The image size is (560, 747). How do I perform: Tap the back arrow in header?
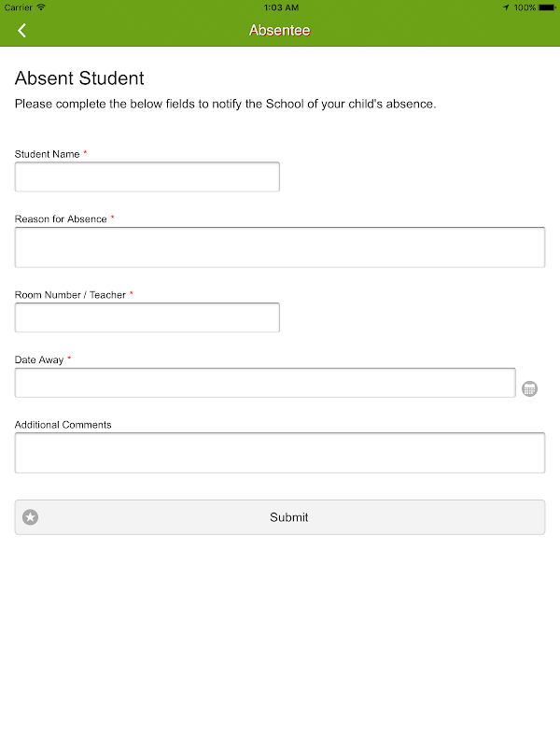click(21, 31)
